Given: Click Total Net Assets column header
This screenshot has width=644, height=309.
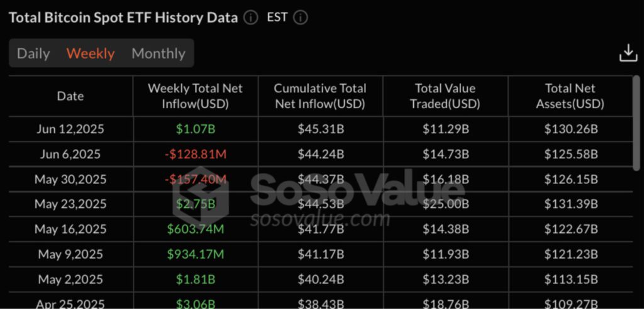Looking at the screenshot, I should coord(570,96).
